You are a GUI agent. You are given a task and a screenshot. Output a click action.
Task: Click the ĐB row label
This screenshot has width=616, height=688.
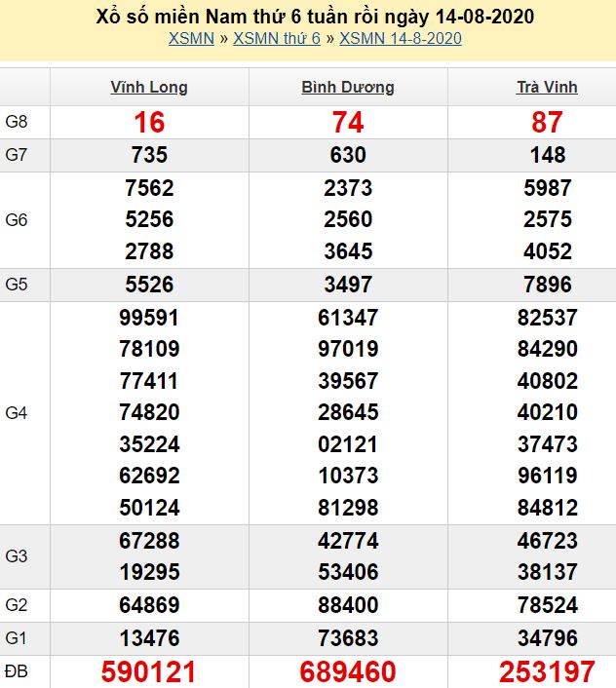[x=17, y=671]
